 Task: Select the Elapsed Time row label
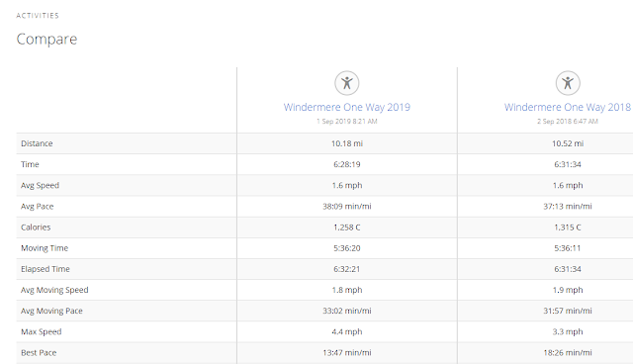[x=45, y=269]
